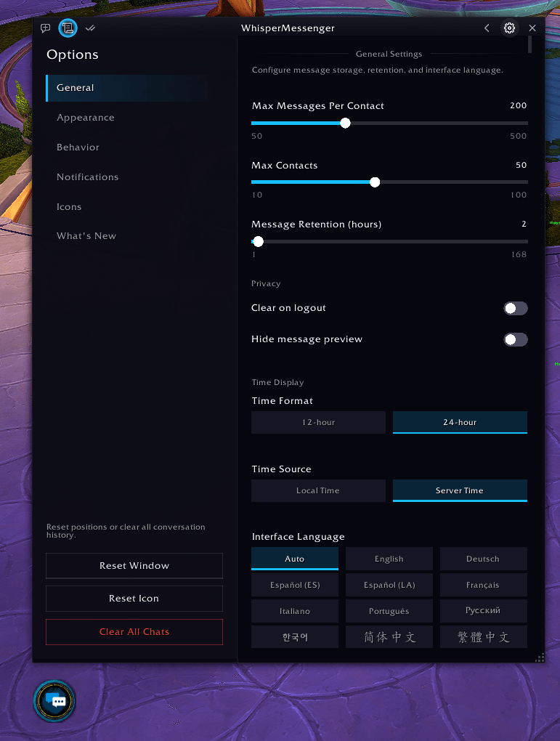Select 12-hour time format
This screenshot has width=560, height=741.
pyautogui.click(x=319, y=422)
